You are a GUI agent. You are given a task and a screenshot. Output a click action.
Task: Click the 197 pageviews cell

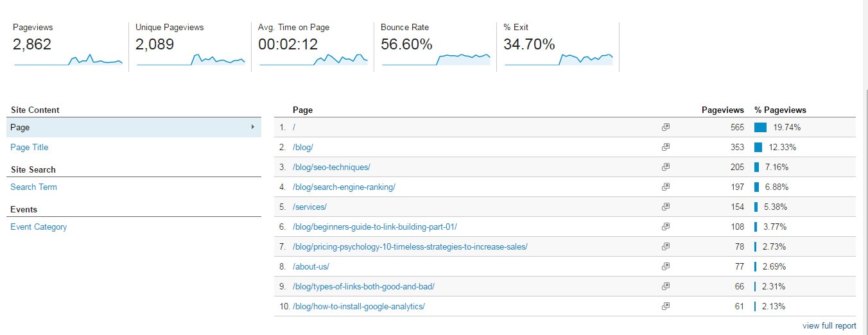[737, 187]
